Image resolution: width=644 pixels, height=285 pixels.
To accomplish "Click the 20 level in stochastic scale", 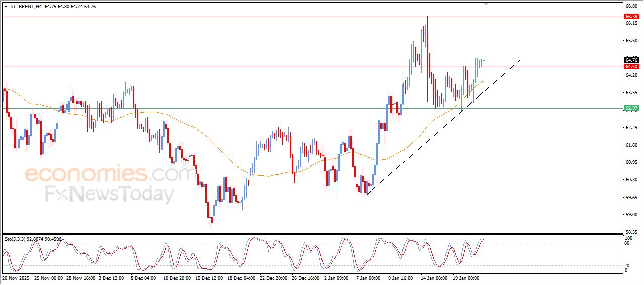I will pos(627,265).
